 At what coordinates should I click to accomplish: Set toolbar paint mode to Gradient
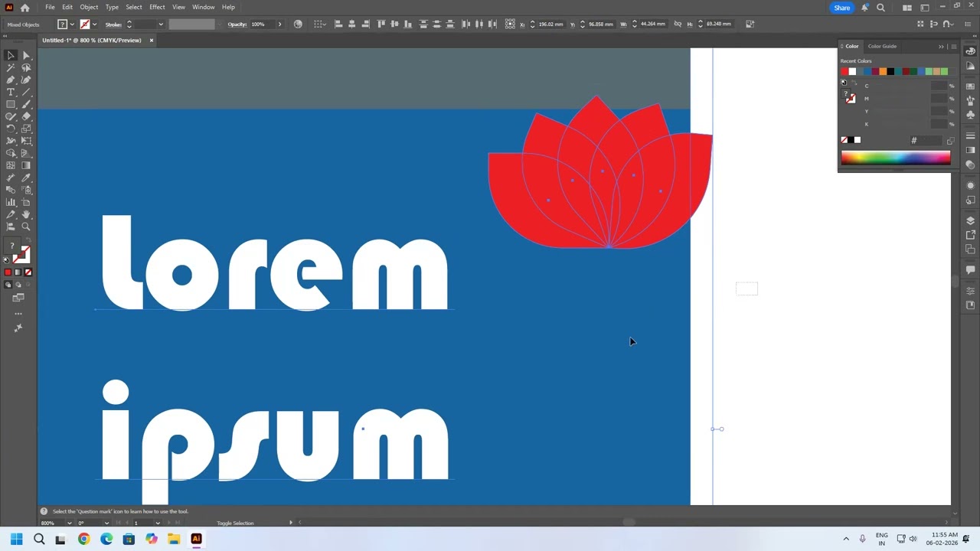tap(18, 272)
